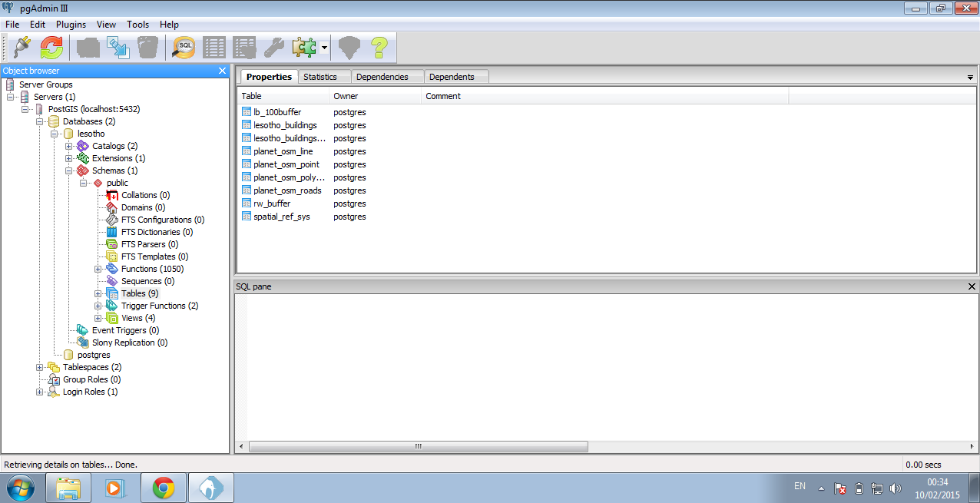Click the plugins puzzle icon

(x=304, y=48)
